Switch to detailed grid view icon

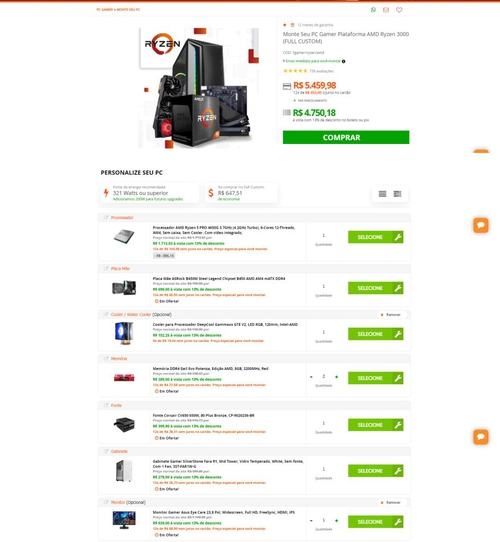click(397, 194)
